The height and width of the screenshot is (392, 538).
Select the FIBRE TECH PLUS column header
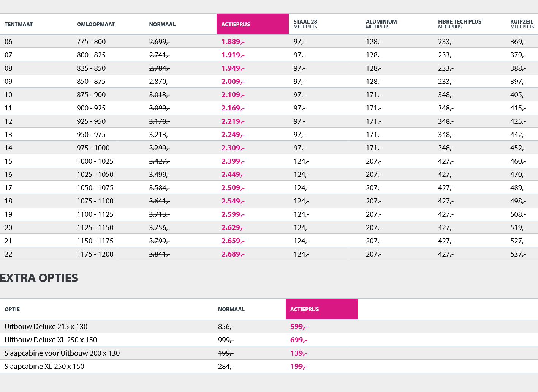459,24
